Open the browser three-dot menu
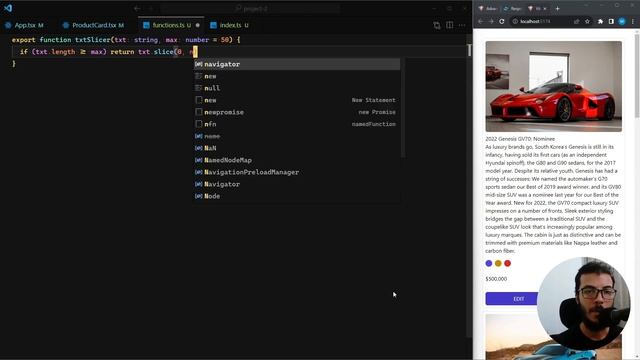 pos(633,21)
